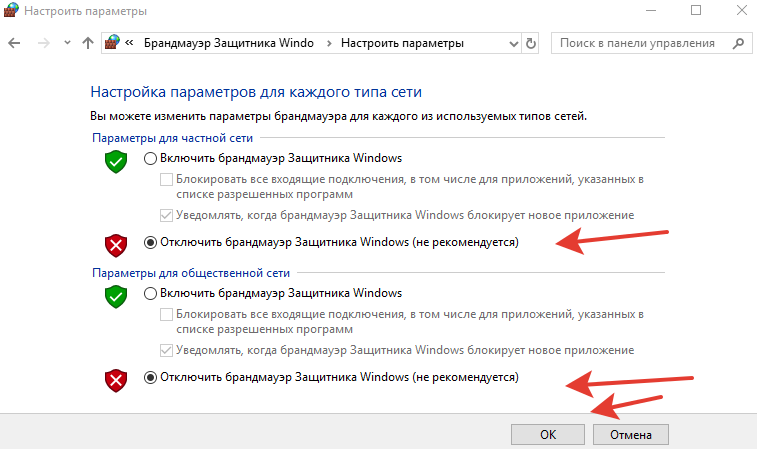Image resolution: width=757 pixels, height=449 pixels.
Task: Click the firewall icon in address bar
Action: (112, 42)
